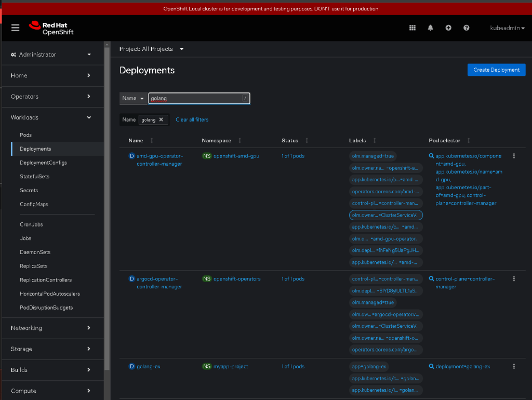This screenshot has height=400, width=532.
Task: Open ConfigMaps in sidebar
Action: click(x=34, y=204)
